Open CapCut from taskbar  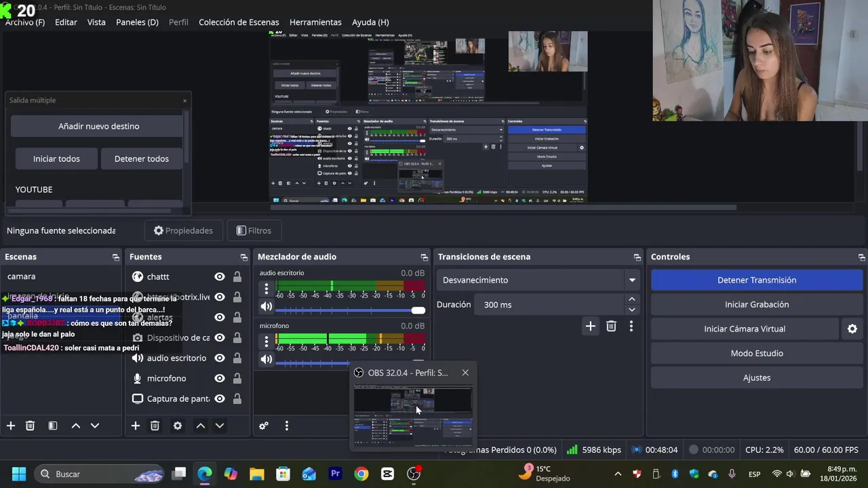tap(387, 474)
